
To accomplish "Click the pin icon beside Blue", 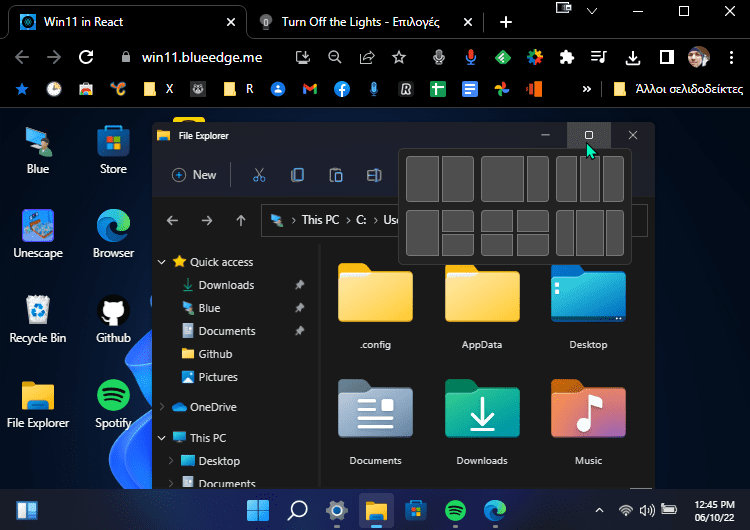I will (300, 308).
